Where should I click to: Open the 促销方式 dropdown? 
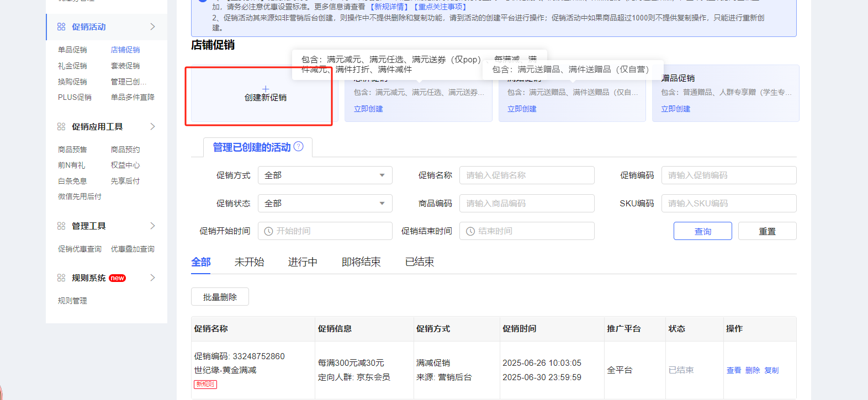(x=325, y=175)
